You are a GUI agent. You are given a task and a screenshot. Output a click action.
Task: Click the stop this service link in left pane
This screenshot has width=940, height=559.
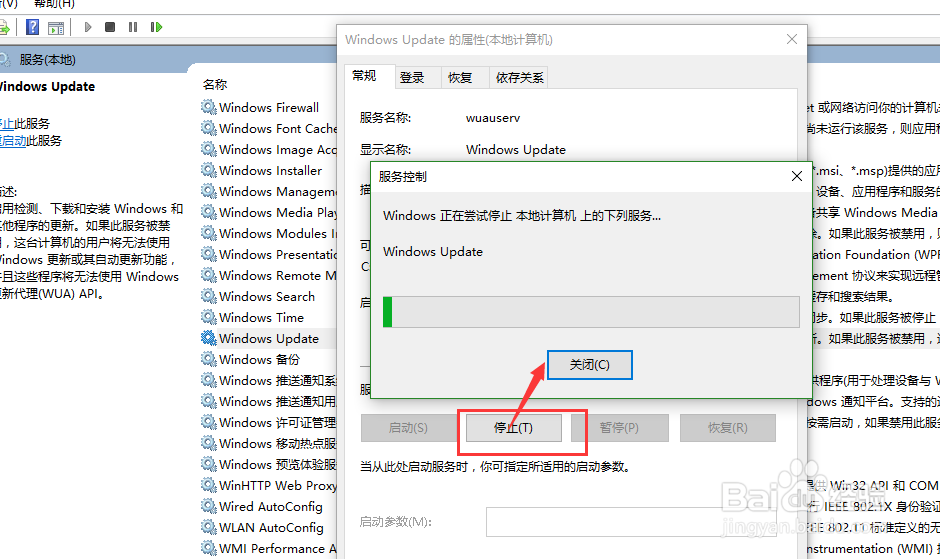(7, 124)
